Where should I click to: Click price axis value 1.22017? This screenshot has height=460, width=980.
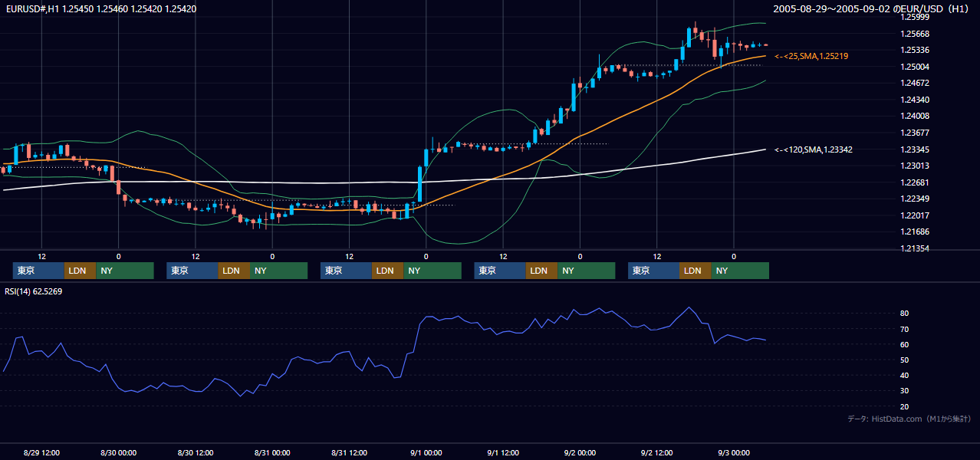[x=915, y=215]
